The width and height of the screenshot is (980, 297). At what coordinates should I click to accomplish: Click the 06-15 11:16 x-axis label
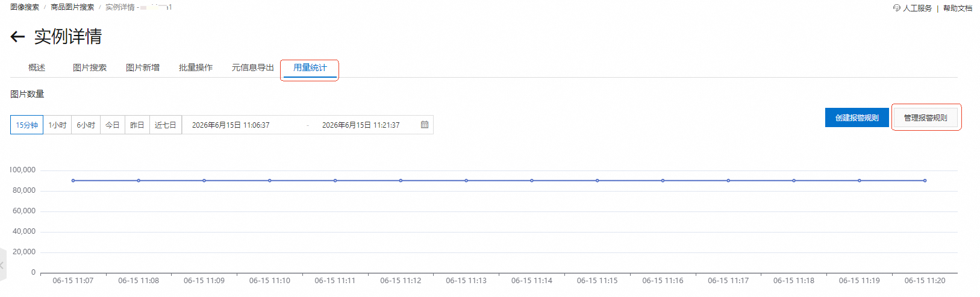663,281
